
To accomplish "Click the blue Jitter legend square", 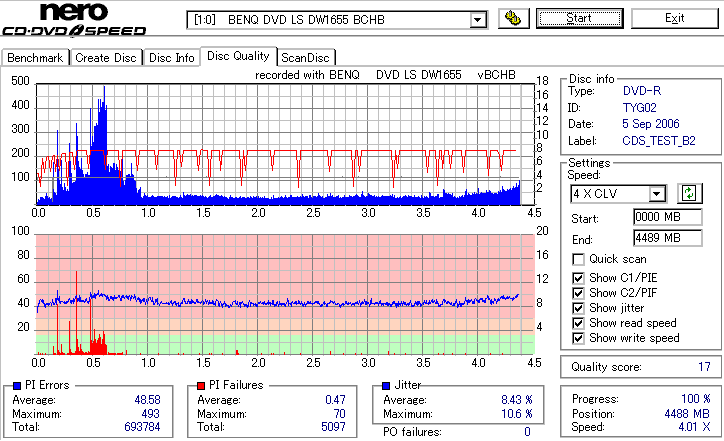I will [x=386, y=386].
